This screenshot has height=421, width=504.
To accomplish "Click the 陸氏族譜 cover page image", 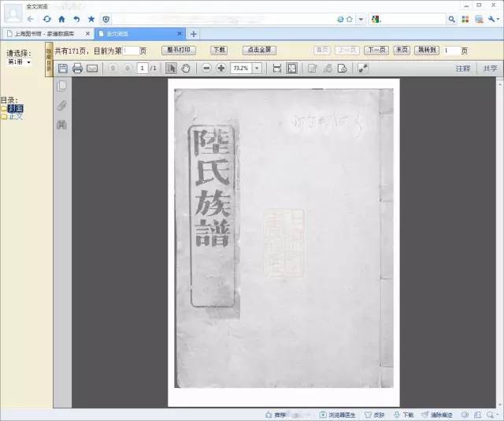I will coord(283,238).
